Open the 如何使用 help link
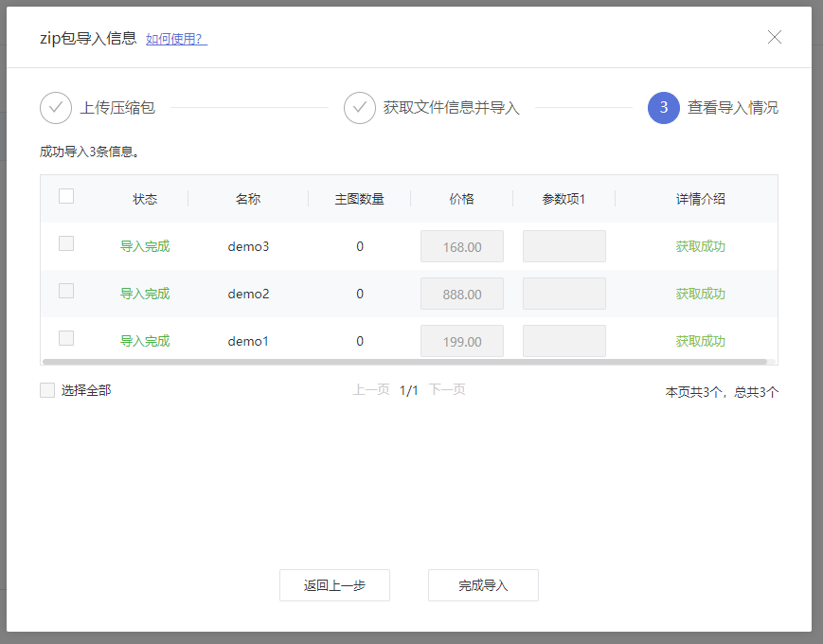 [x=175, y=38]
